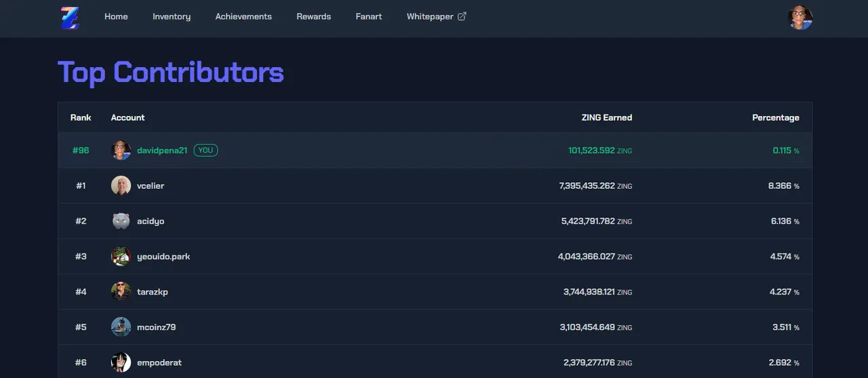The width and height of the screenshot is (868, 378).
Task: Open acidyo account link
Action: pos(151,221)
